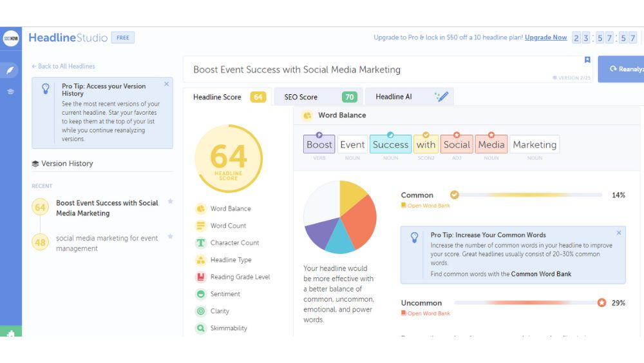
Task: Dismiss the Increase Your Common Words tip
Action: 619,233
